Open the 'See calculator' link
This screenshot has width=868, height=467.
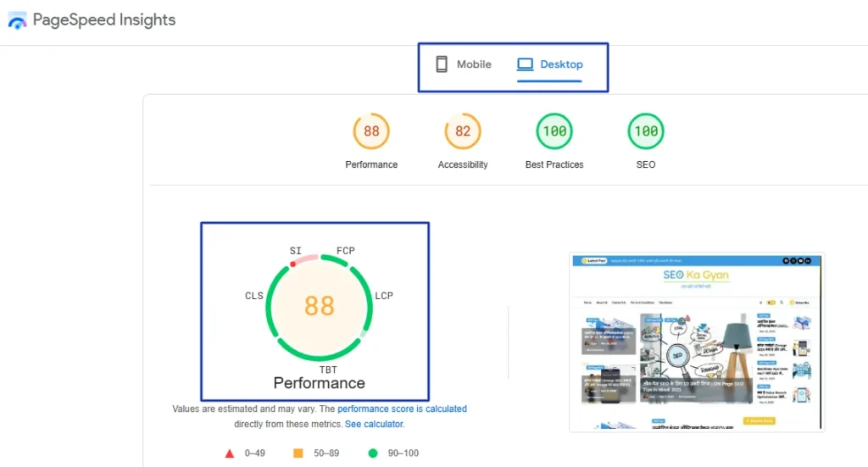[x=374, y=424]
